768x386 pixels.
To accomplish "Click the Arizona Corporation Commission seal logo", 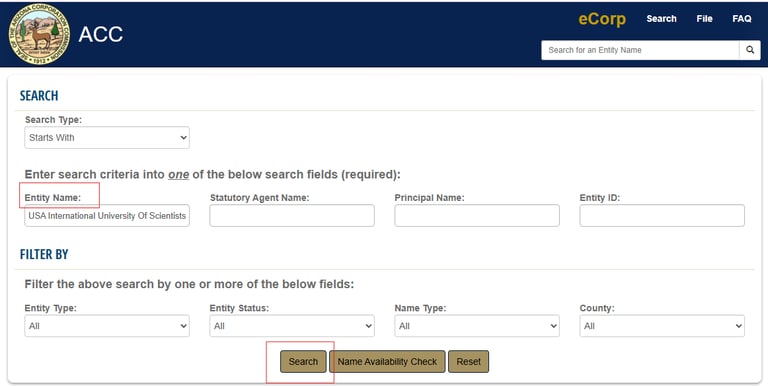I will 39,34.
